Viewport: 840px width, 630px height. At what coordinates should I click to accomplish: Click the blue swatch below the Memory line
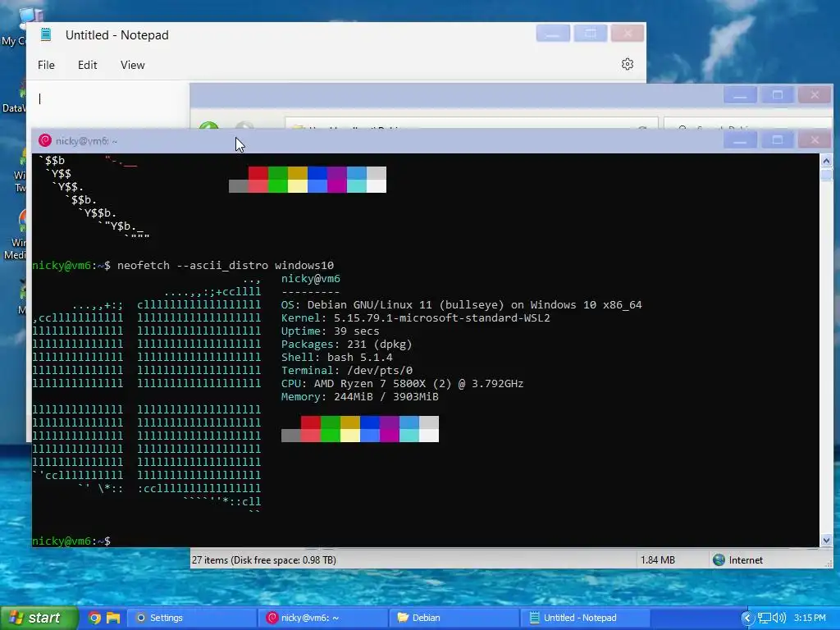[370, 422]
